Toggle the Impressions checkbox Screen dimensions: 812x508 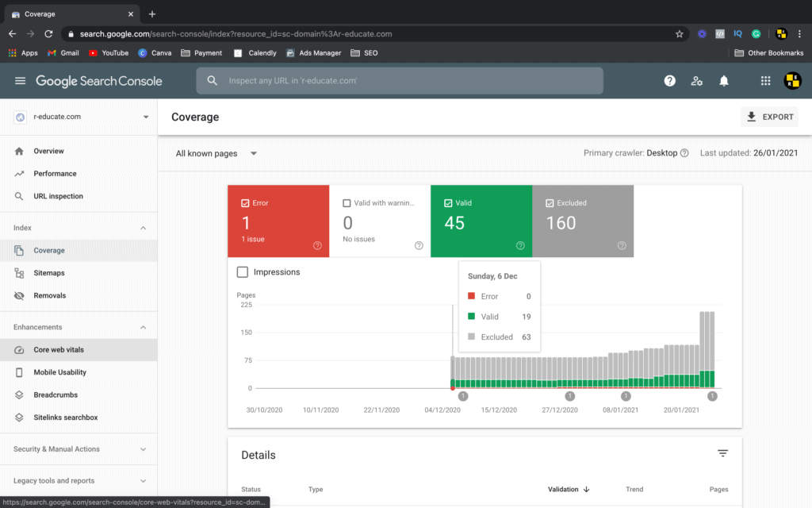(243, 272)
